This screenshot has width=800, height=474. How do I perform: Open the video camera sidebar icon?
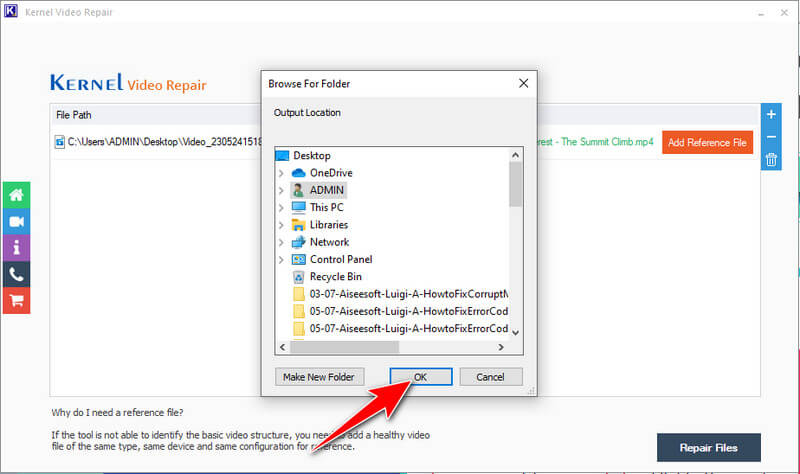coord(16,221)
